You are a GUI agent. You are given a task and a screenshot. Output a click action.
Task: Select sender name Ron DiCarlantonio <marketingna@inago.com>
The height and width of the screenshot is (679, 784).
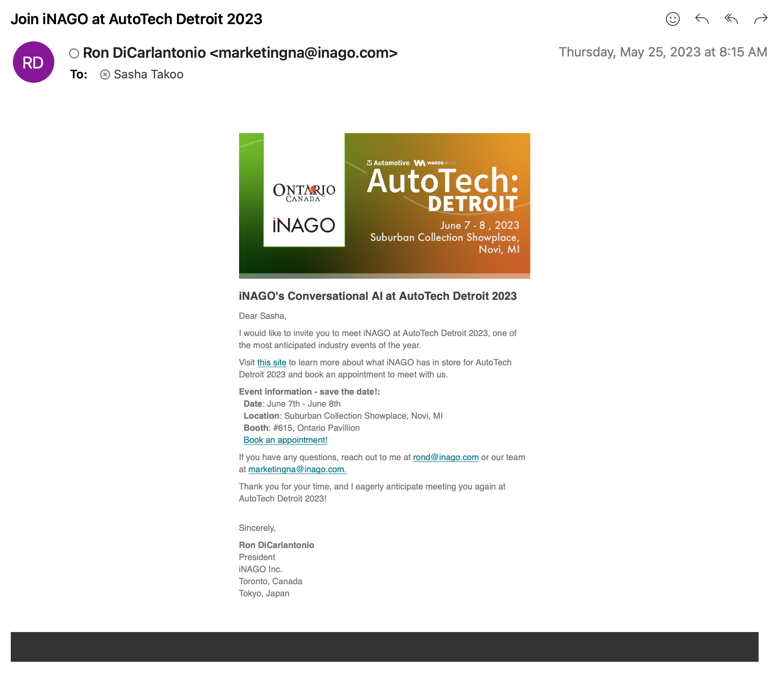[x=240, y=53]
